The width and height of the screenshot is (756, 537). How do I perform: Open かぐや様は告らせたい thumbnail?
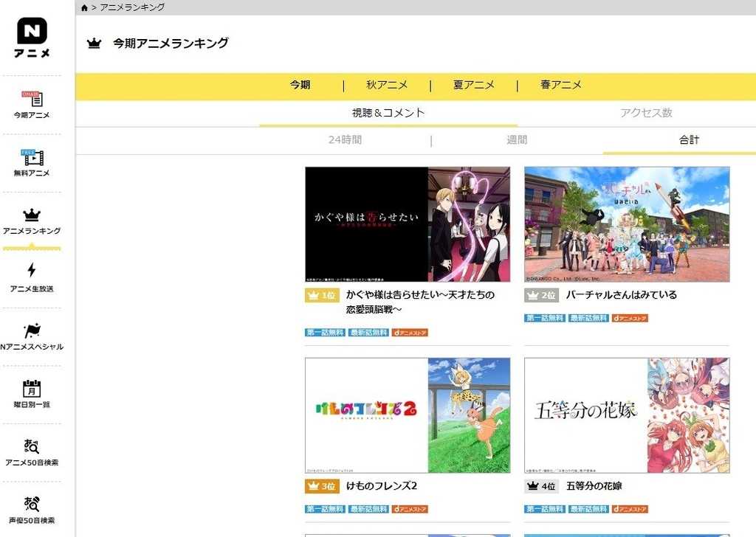408,224
